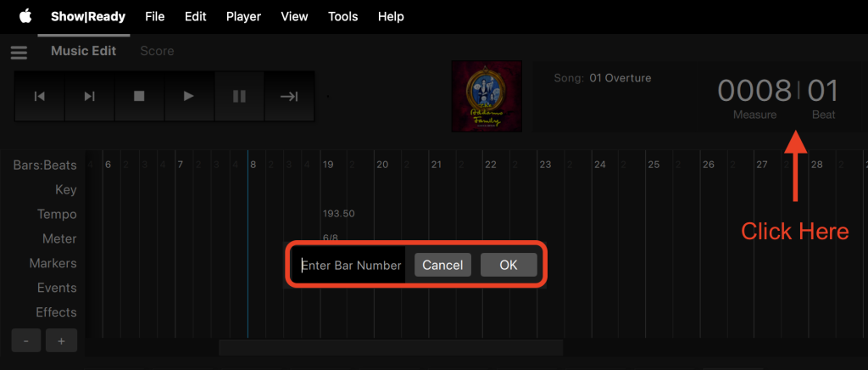Click the Enter Bar Number field
This screenshot has width=868, height=370.
click(x=351, y=265)
